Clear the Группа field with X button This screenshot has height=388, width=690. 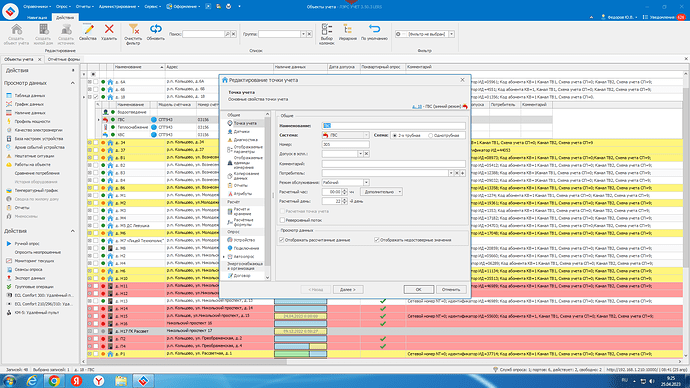[309, 34]
